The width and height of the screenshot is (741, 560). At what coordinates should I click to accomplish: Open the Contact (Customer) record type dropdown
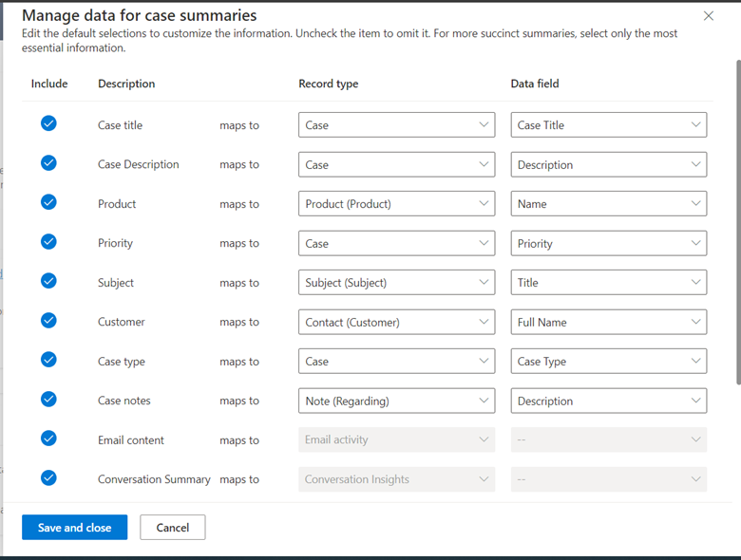click(396, 323)
